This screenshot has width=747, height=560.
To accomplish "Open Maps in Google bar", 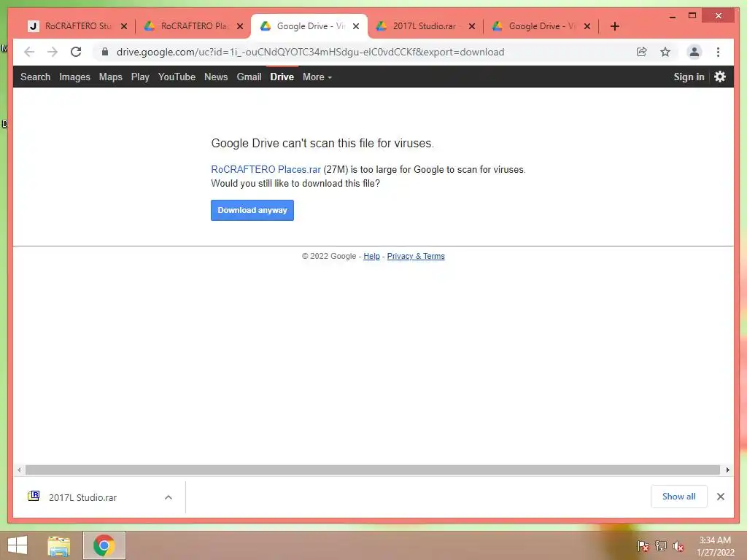I will [111, 77].
